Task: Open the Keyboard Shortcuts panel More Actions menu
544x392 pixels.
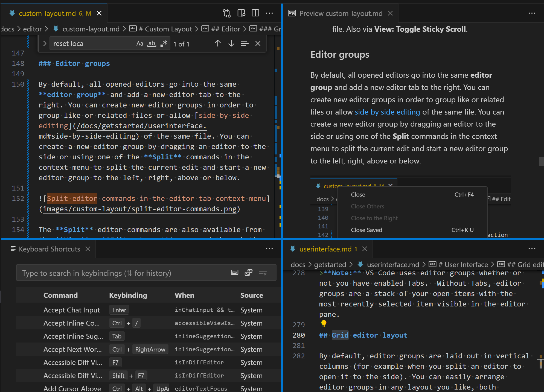Action: tap(269, 249)
